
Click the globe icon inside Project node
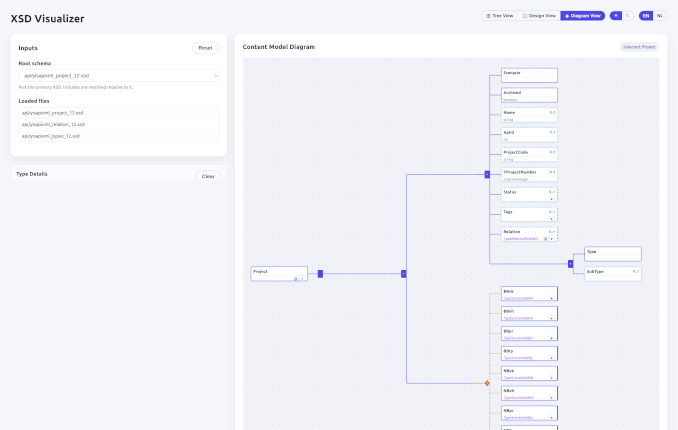(x=296, y=279)
